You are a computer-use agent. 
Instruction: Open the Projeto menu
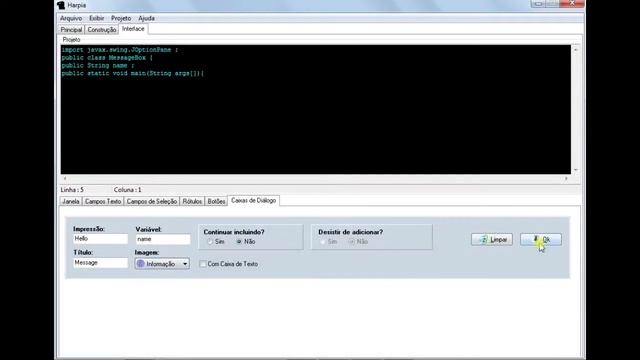pos(121,18)
